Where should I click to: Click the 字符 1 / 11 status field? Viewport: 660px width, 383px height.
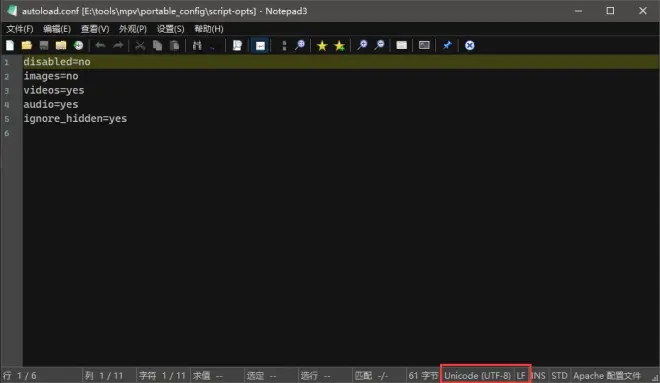pyautogui.click(x=163, y=375)
